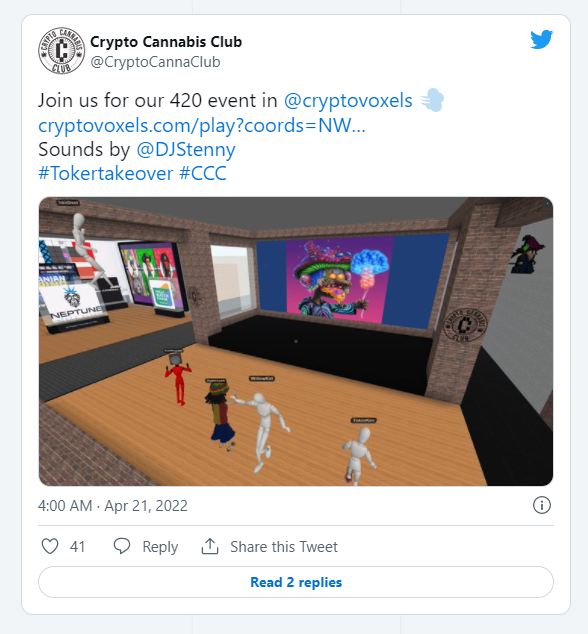588x634 pixels.
Task: Visit the @DJStenny profile mention
Action: point(186,150)
